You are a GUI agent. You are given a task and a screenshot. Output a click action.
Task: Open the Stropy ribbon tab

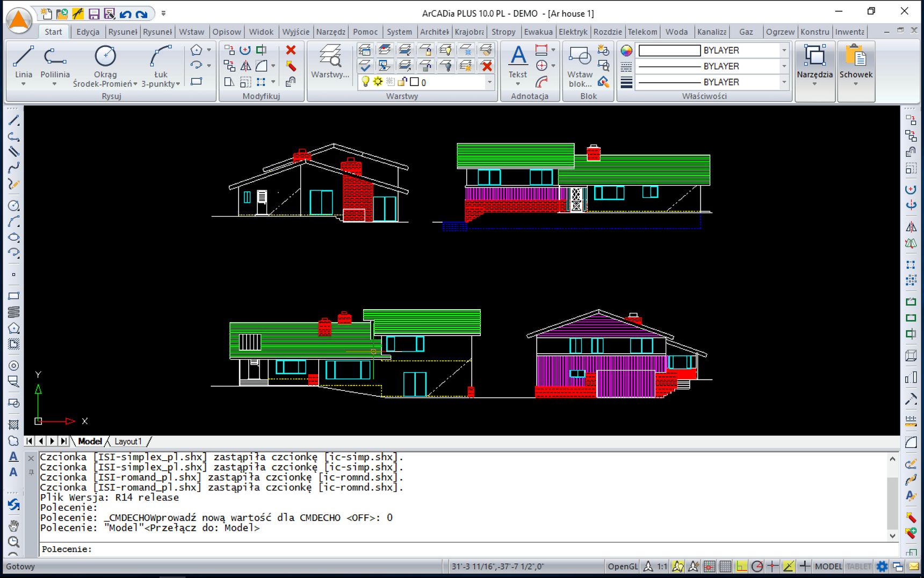click(503, 32)
